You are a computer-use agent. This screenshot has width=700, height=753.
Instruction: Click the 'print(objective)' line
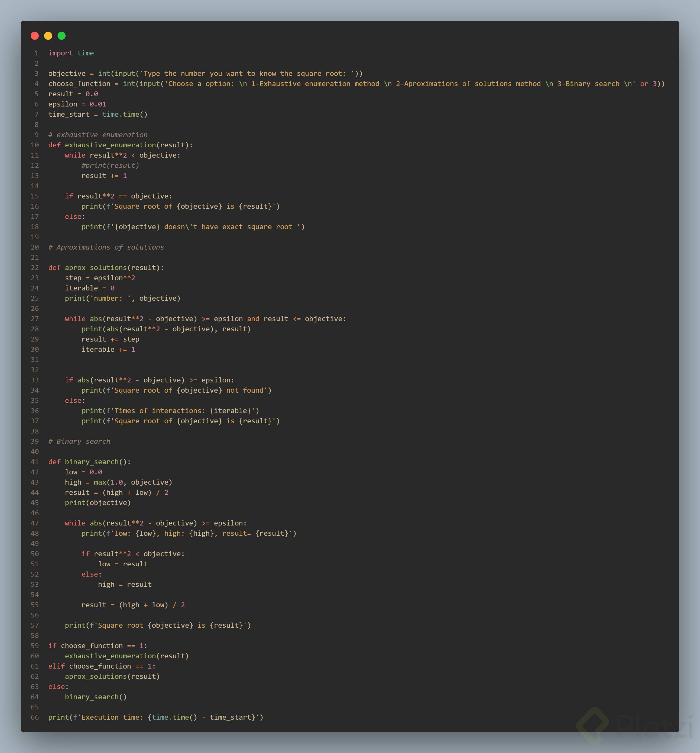[x=98, y=503]
